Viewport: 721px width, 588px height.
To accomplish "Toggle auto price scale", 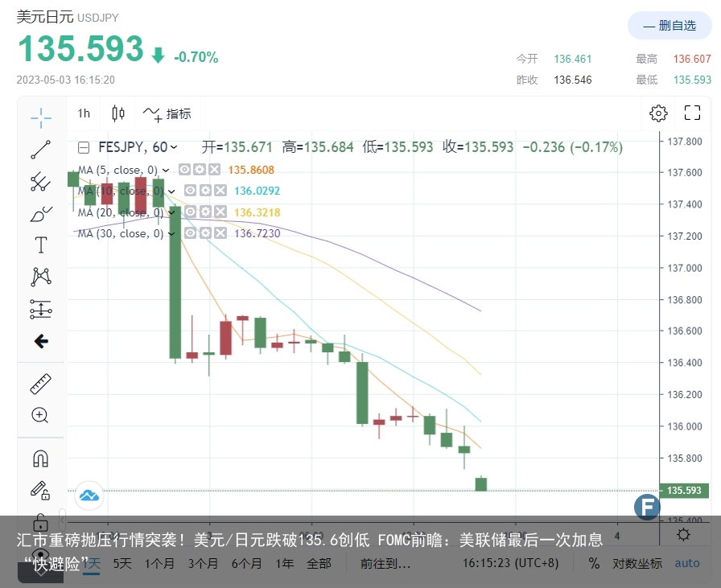I will pyautogui.click(x=687, y=563).
